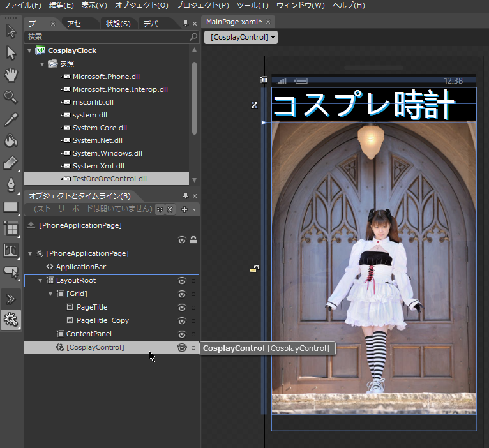Collapse the [Grid] tree node
Viewport: 489px width, 448px height.
50,294
